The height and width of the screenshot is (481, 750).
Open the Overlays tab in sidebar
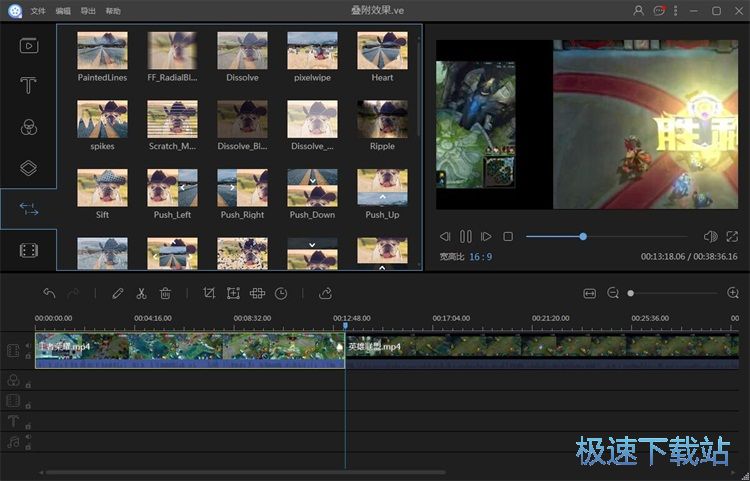29,168
